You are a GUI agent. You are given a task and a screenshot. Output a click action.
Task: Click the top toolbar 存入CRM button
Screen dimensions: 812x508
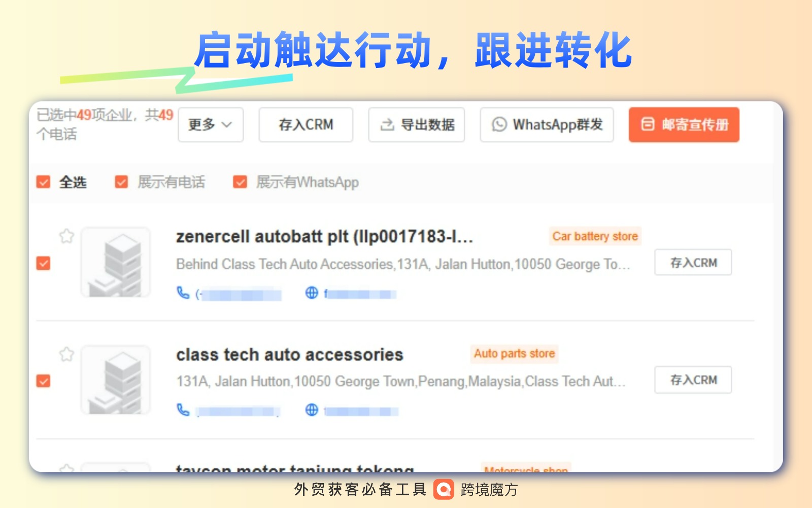(x=306, y=124)
